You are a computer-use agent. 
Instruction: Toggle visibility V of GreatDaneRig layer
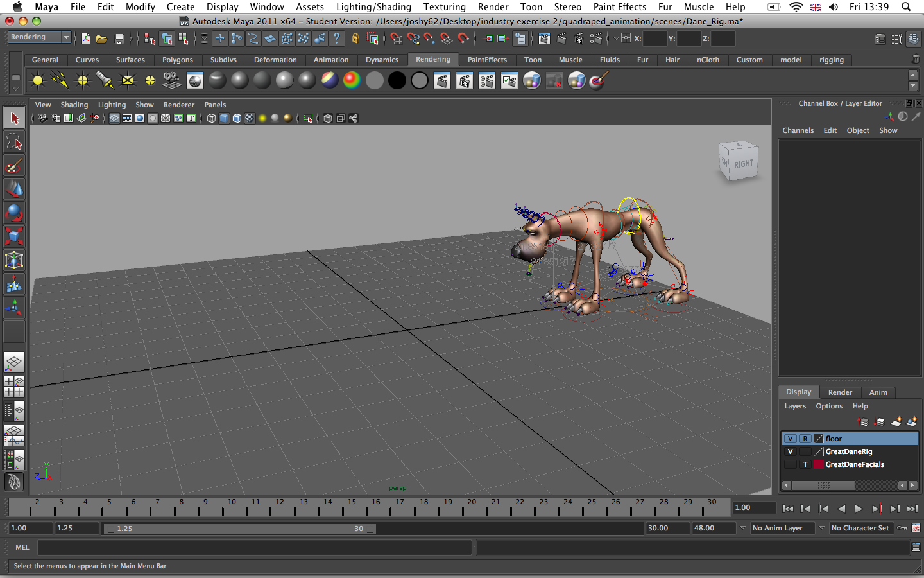[x=791, y=451]
